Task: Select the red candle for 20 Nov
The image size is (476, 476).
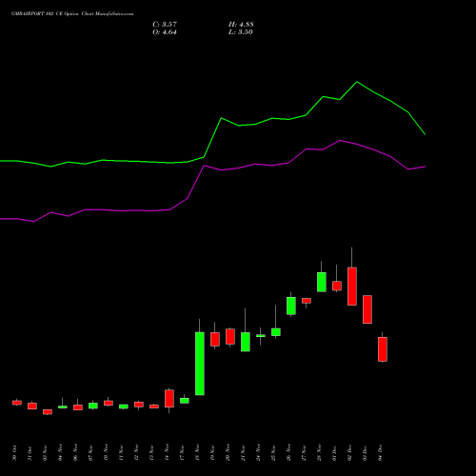Action: (230, 336)
